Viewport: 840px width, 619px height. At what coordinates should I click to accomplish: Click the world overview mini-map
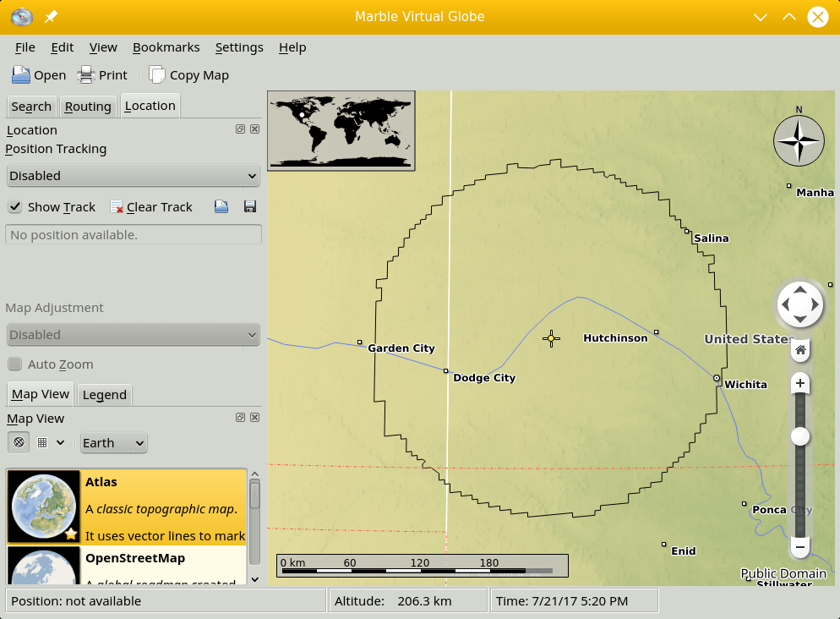341,131
